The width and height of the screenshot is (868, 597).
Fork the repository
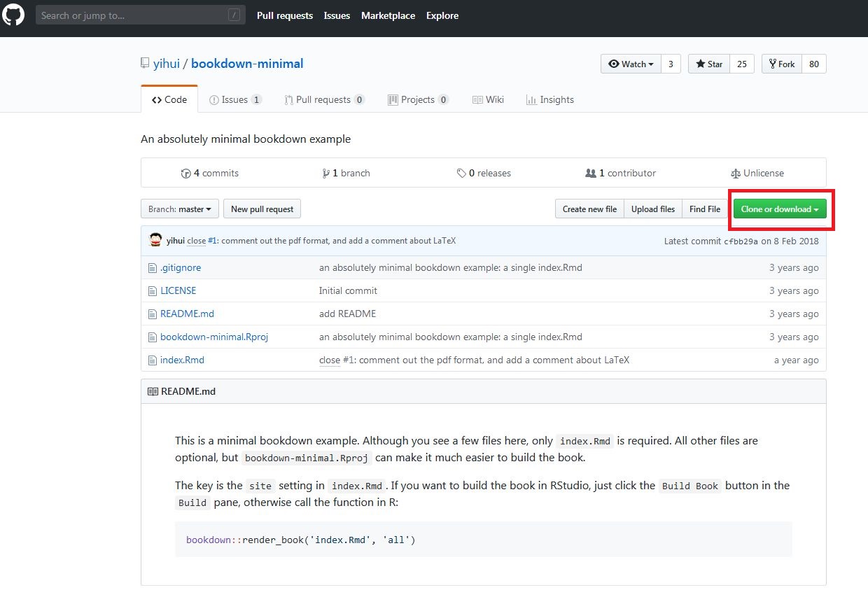[782, 64]
